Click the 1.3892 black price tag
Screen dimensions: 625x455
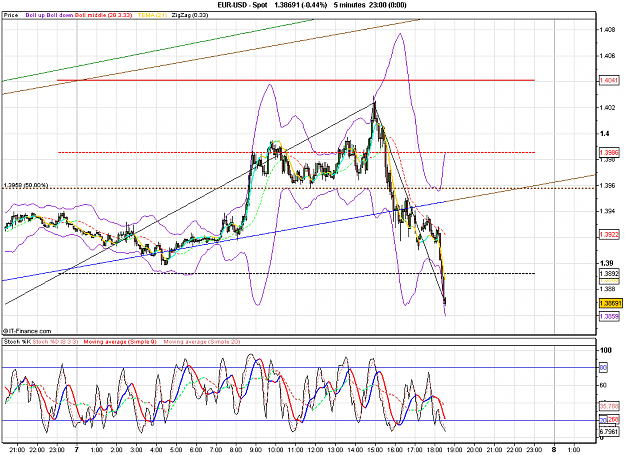click(609, 274)
